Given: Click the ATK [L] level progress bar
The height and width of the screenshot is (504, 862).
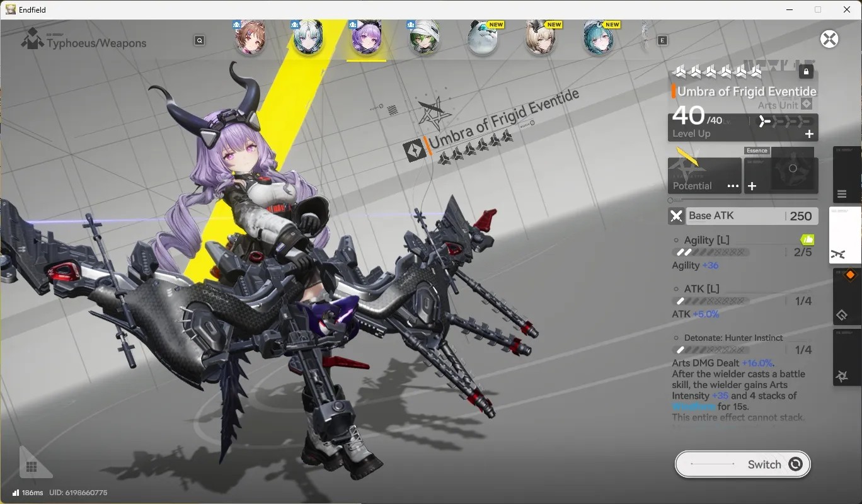Looking at the screenshot, I should pyautogui.click(x=711, y=301).
